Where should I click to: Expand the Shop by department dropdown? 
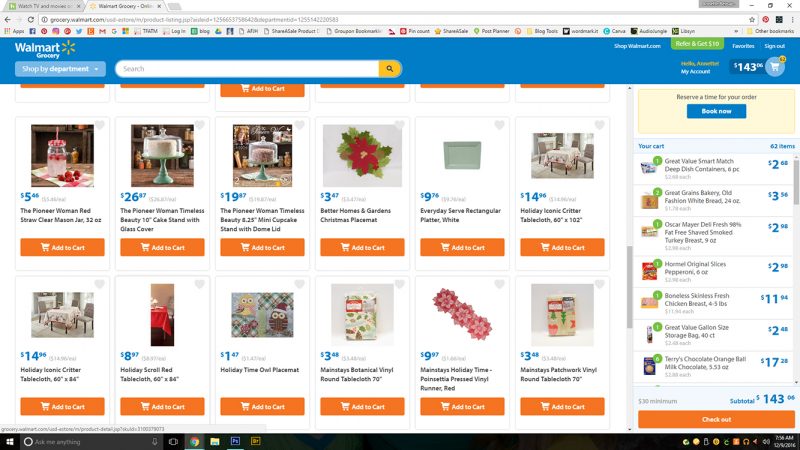click(60, 69)
